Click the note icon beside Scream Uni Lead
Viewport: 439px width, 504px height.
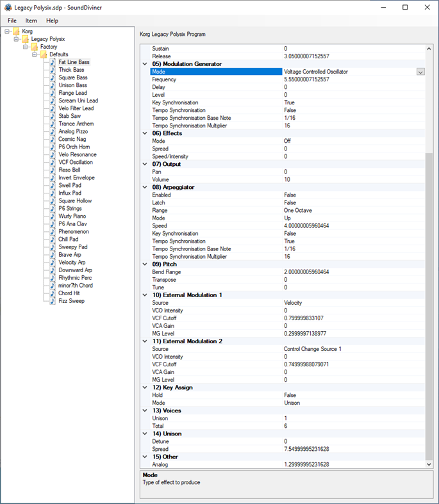[x=53, y=101]
